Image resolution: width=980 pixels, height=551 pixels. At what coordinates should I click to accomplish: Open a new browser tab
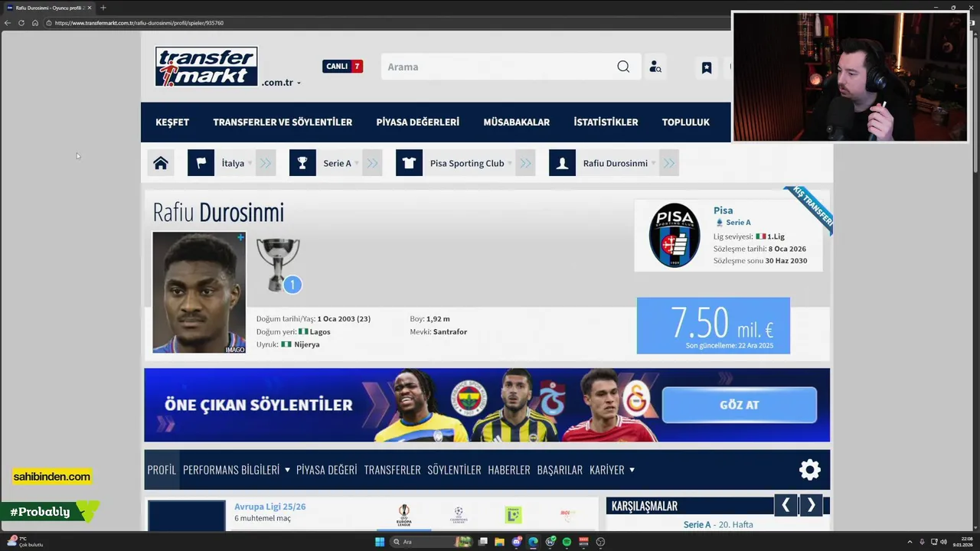(x=103, y=8)
